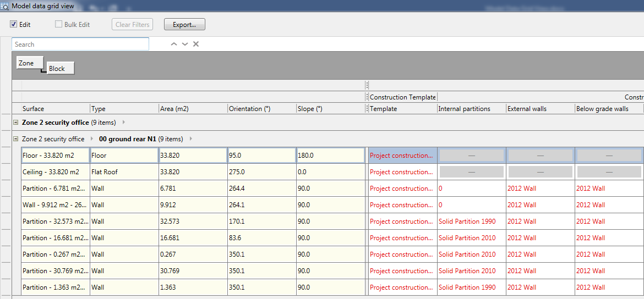Click the previous search result arrow
The width and height of the screenshot is (644, 299).
pyautogui.click(x=174, y=44)
